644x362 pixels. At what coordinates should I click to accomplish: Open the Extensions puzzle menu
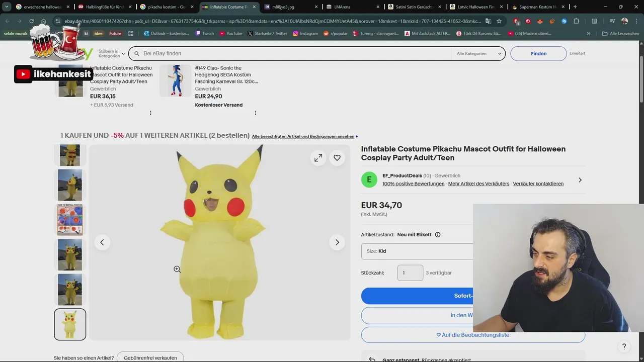click(x=577, y=21)
